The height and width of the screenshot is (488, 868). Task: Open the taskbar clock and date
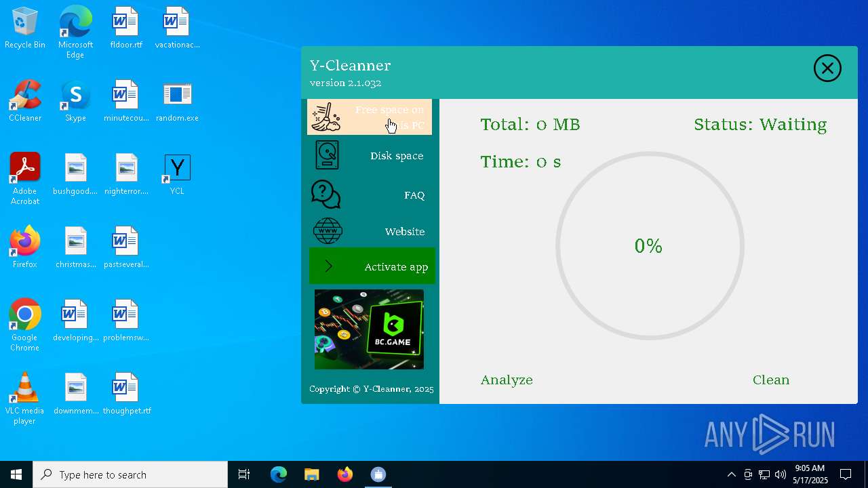(810, 474)
